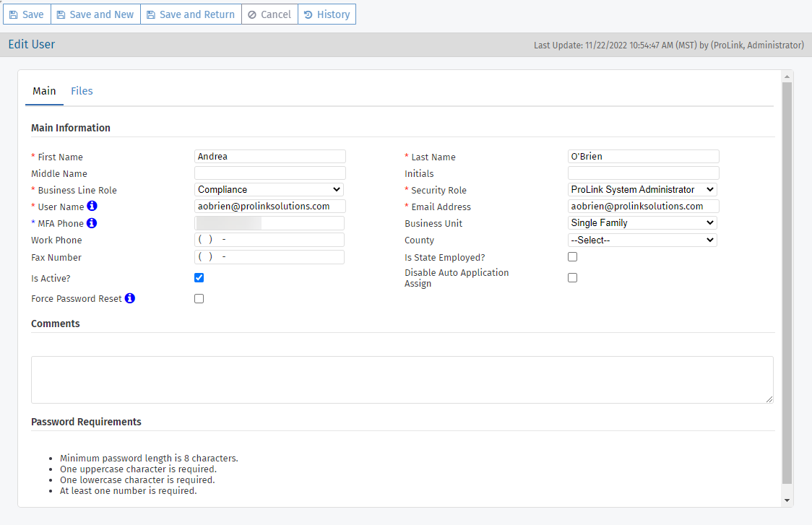Click the info icon next to MFA Phone
This screenshot has width=812, height=525.
click(92, 223)
